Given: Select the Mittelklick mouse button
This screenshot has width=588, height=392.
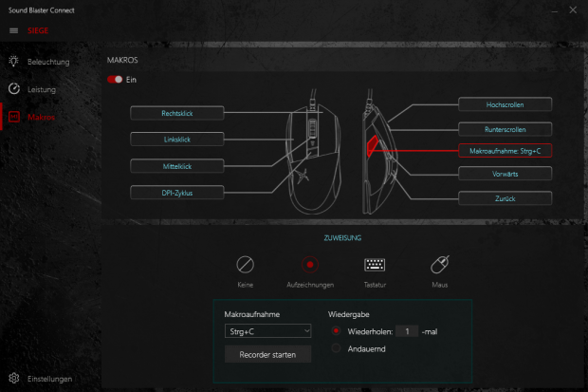Looking at the screenshot, I should [x=177, y=166].
